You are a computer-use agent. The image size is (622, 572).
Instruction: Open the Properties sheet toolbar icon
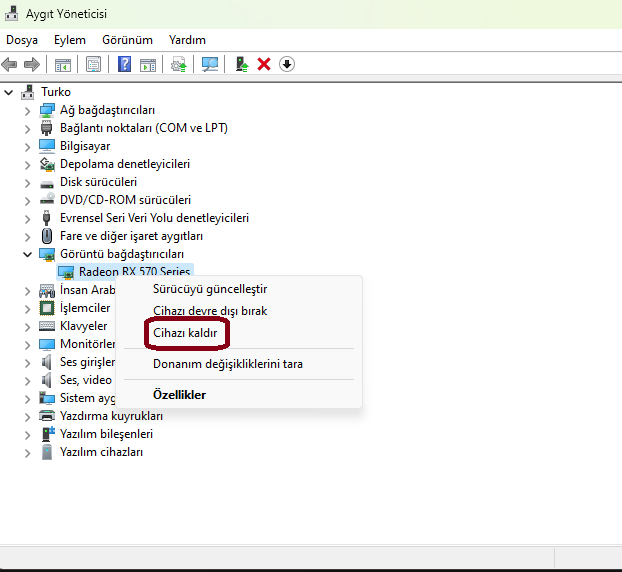(x=94, y=64)
